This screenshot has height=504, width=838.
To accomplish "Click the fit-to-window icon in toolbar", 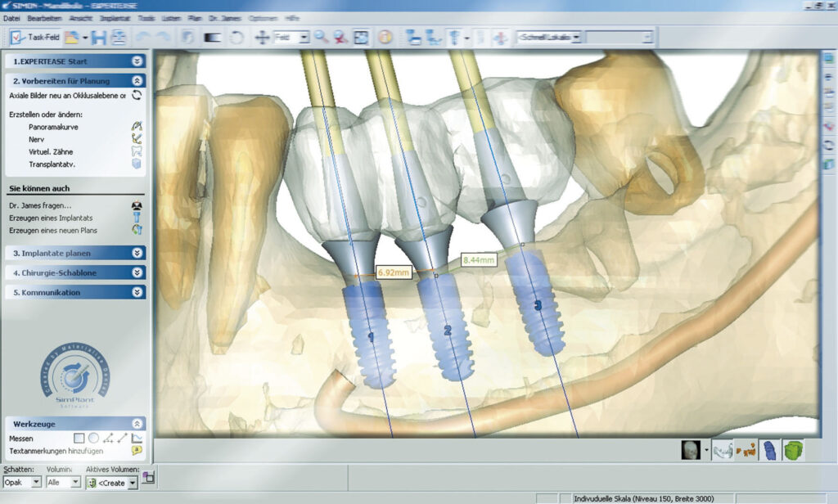I will pos(361,38).
